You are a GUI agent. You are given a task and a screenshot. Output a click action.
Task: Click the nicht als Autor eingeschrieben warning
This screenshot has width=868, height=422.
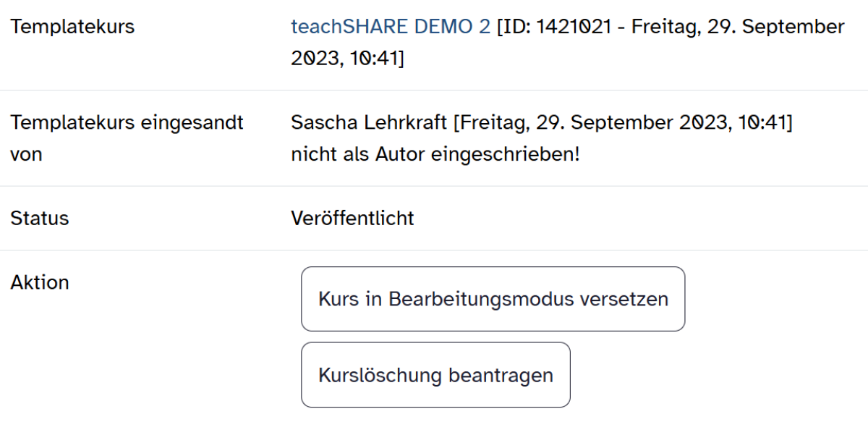(435, 155)
